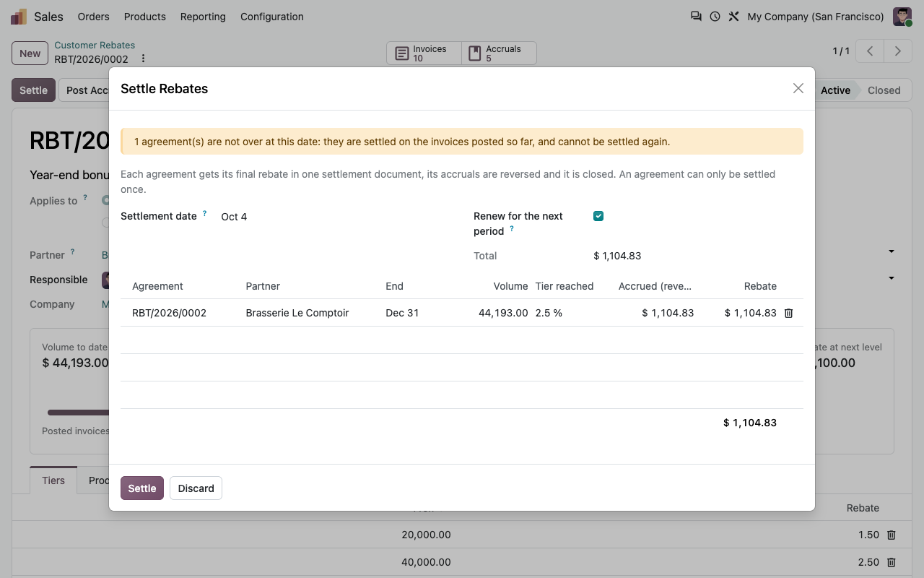The width and height of the screenshot is (924, 578).
Task: Open the Invoices smart button
Action: (x=424, y=53)
